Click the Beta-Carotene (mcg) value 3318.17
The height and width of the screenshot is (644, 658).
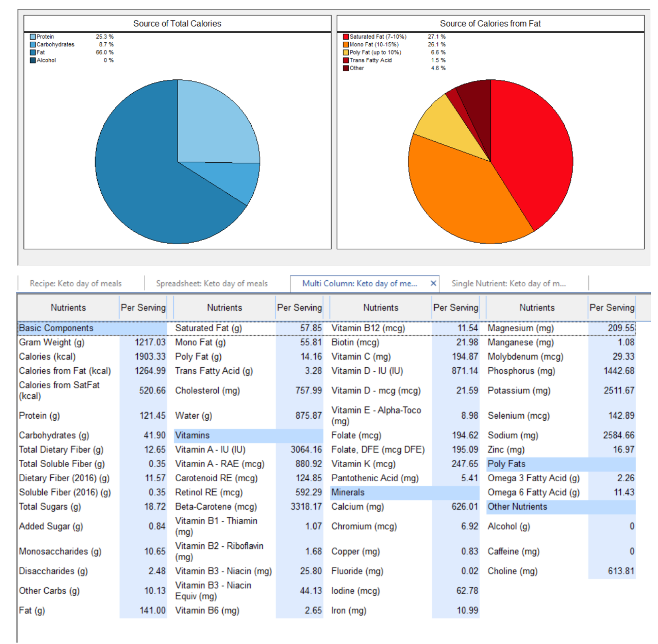click(306, 507)
